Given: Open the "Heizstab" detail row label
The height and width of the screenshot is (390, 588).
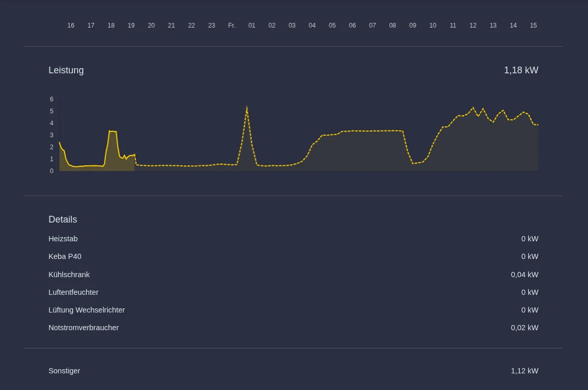Looking at the screenshot, I should click(x=63, y=239).
